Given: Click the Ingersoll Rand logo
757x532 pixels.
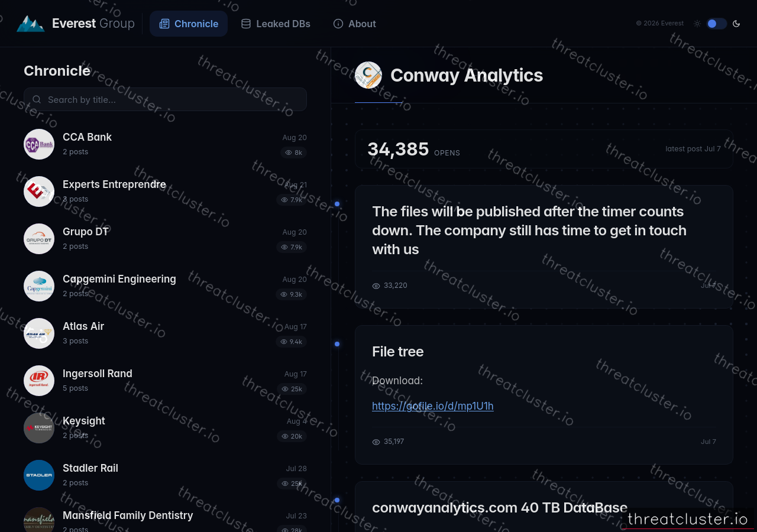Looking at the screenshot, I should [x=39, y=381].
